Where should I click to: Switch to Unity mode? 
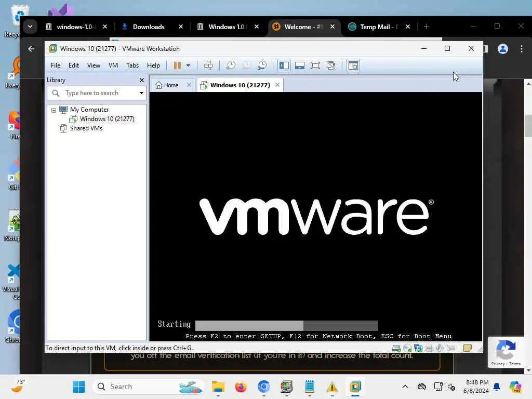tap(331, 65)
